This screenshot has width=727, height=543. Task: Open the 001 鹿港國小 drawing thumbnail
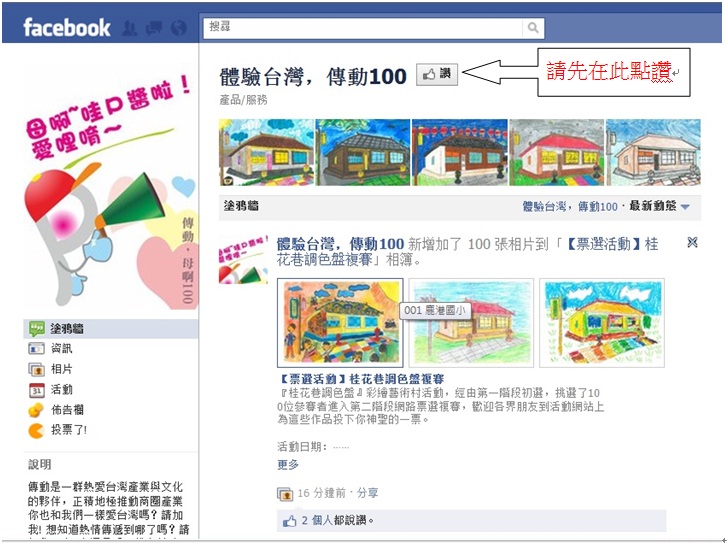(x=340, y=323)
